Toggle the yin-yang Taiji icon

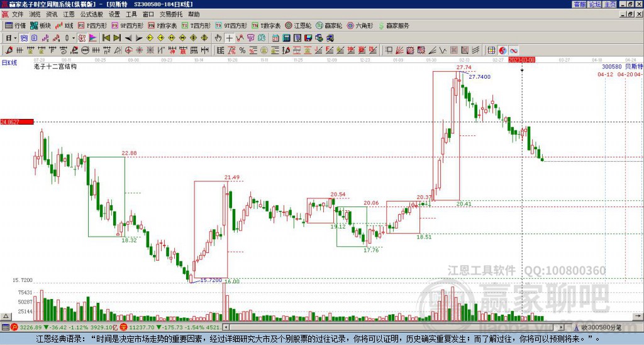[502, 50]
